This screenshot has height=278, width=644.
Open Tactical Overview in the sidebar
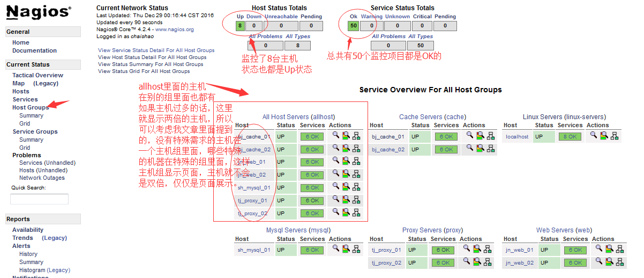pyautogui.click(x=38, y=75)
